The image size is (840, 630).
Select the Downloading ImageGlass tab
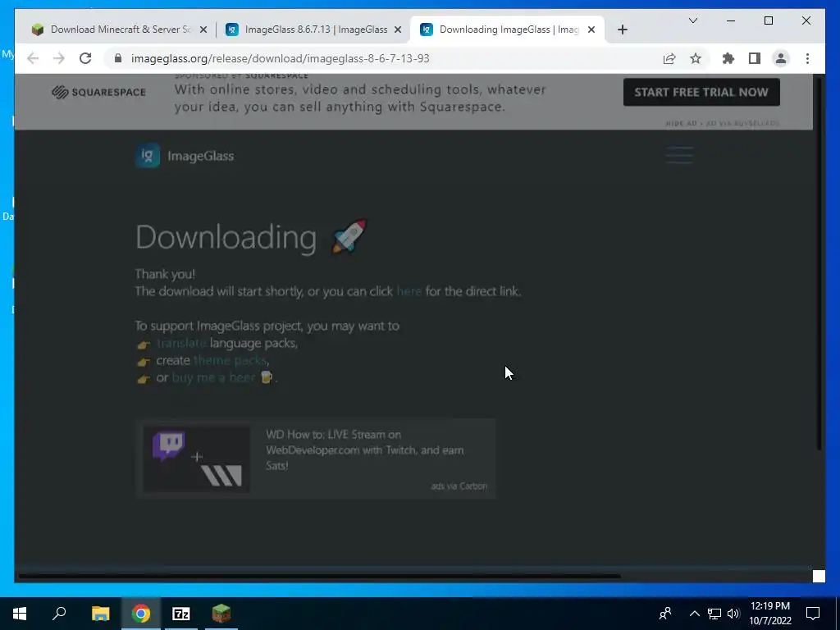(x=508, y=30)
